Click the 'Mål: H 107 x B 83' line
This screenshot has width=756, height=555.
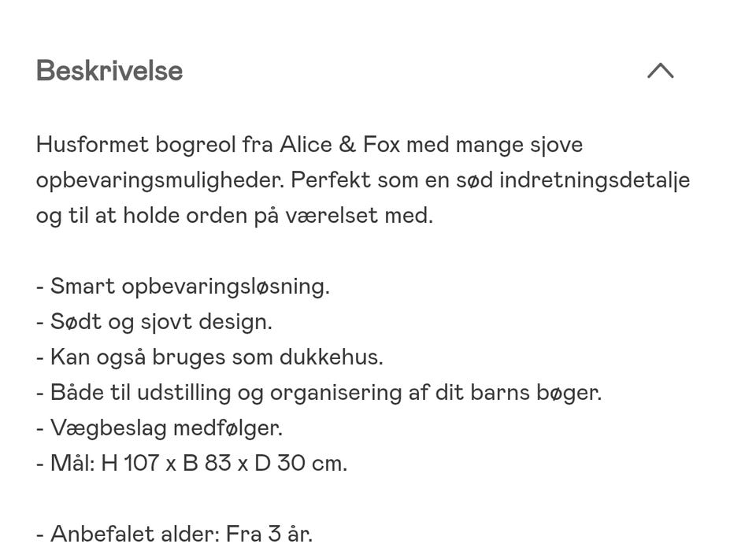click(x=192, y=464)
